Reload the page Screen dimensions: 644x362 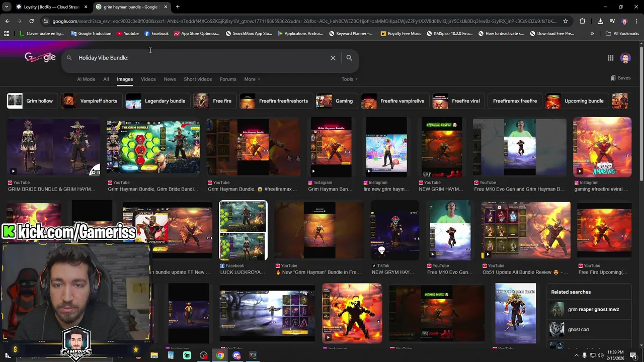click(31, 21)
